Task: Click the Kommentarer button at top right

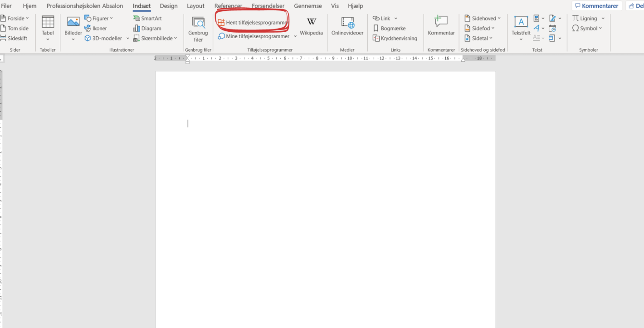Action: tap(596, 6)
